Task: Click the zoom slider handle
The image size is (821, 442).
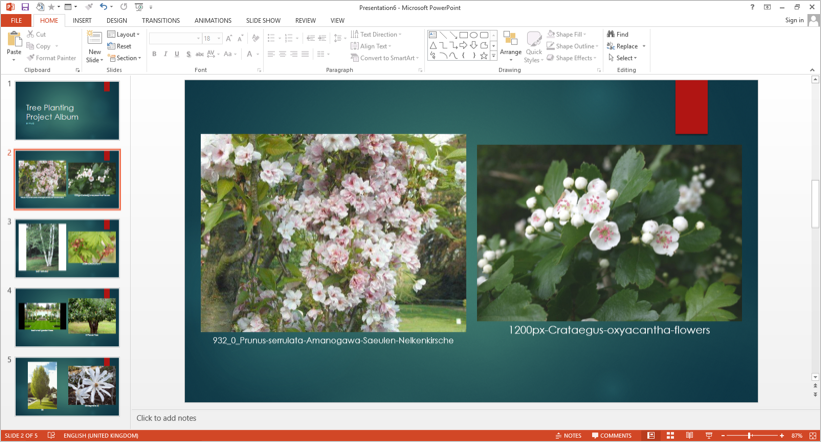Action: point(750,436)
